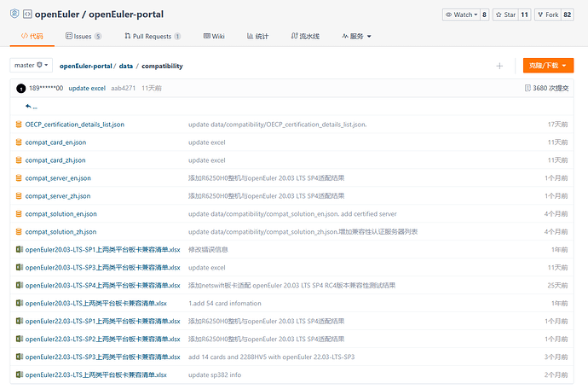Open the Wiki tab
The height and width of the screenshot is (389, 588).
214,37
